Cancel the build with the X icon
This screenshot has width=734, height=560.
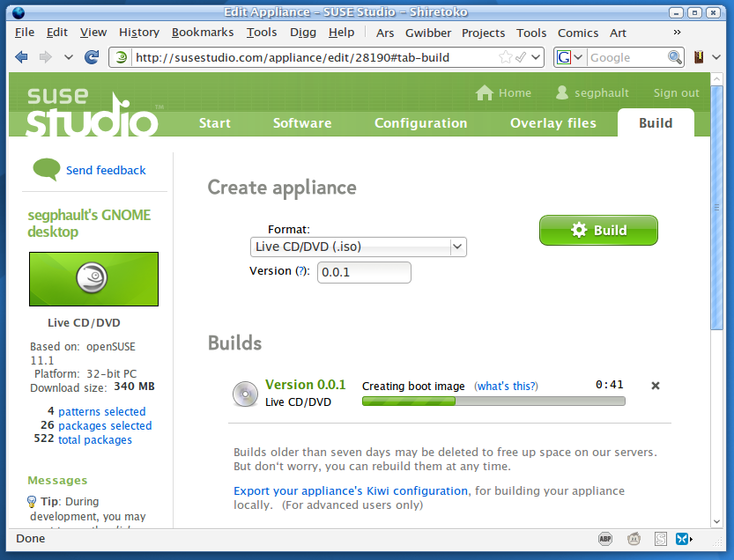coord(656,386)
